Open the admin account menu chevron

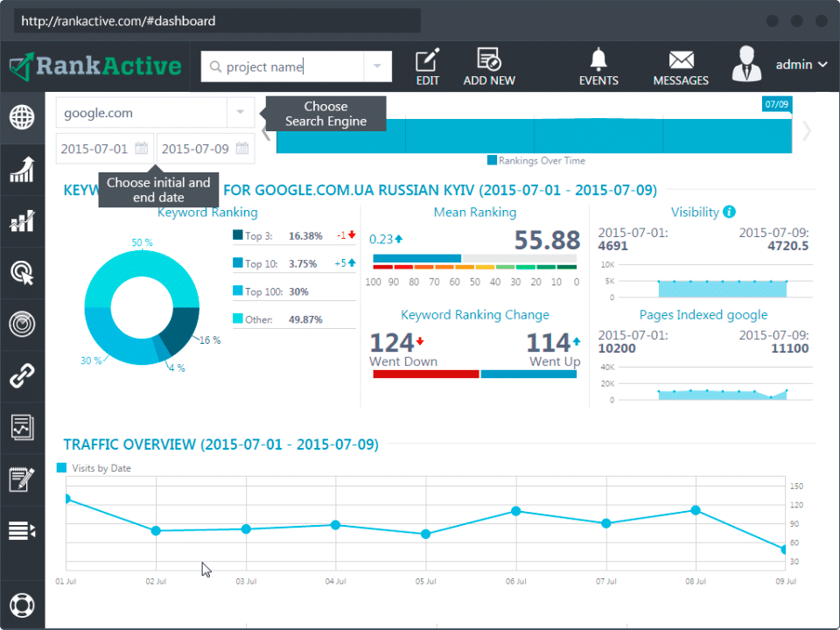(x=822, y=65)
